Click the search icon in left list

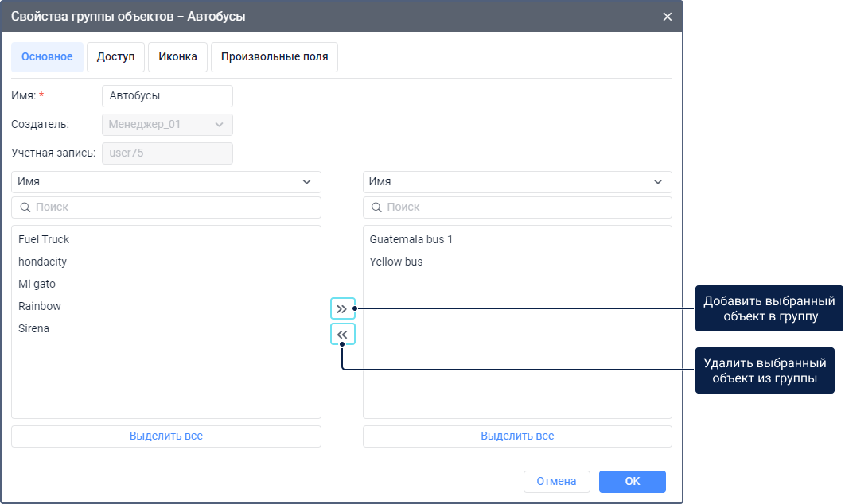25,207
